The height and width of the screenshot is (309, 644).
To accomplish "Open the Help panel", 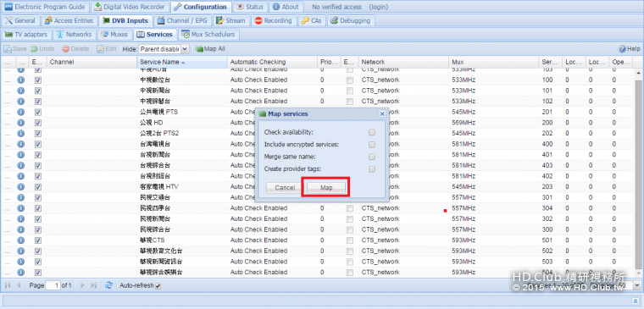I will tap(630, 49).
